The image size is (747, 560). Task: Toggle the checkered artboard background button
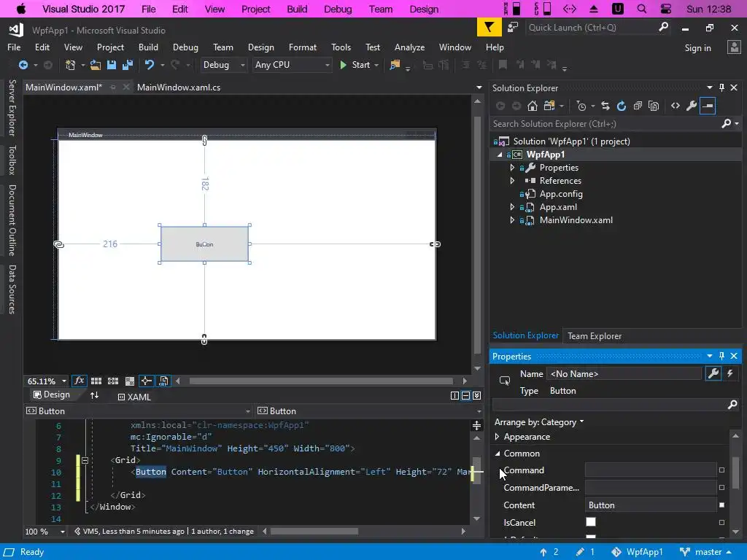point(130,381)
